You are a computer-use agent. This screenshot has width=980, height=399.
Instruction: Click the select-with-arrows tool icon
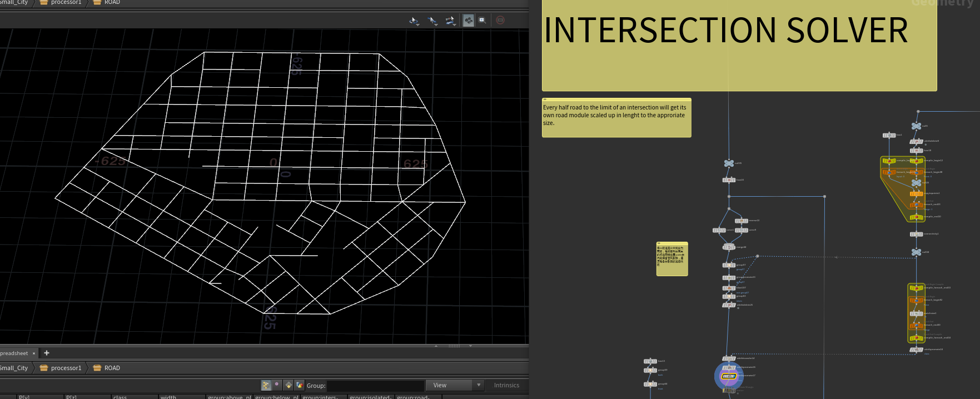click(x=431, y=20)
